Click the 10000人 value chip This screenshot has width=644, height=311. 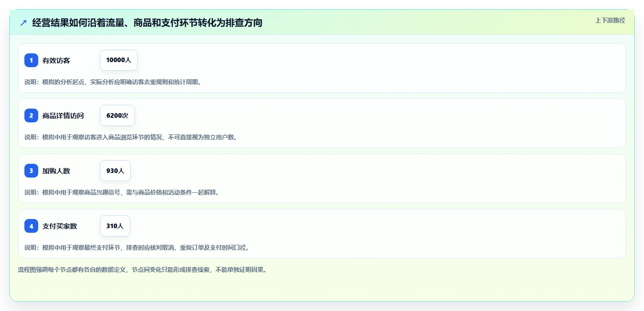119,60
